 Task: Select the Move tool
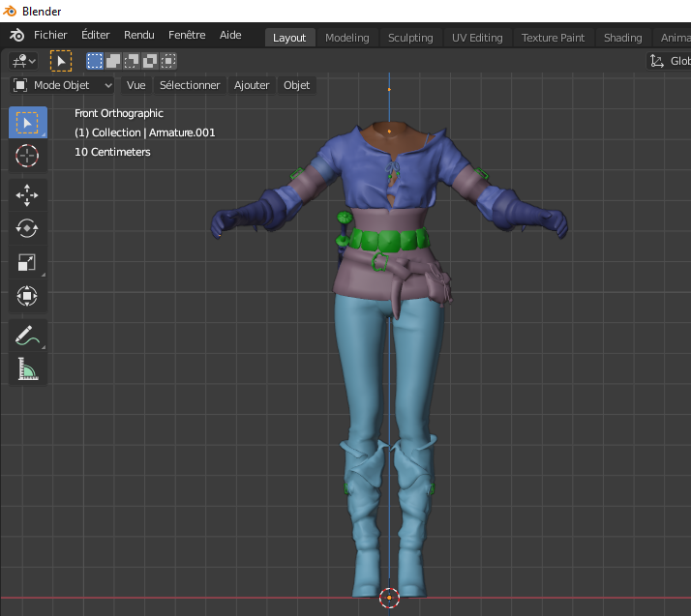28,195
